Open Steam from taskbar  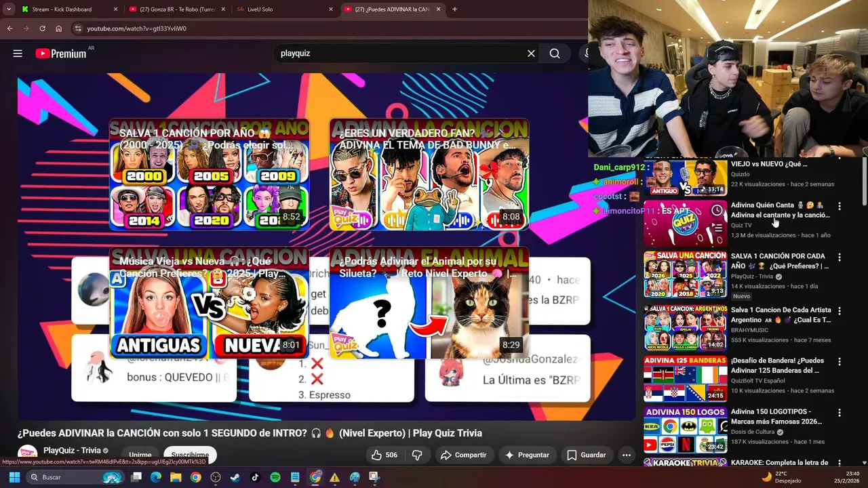235,477
